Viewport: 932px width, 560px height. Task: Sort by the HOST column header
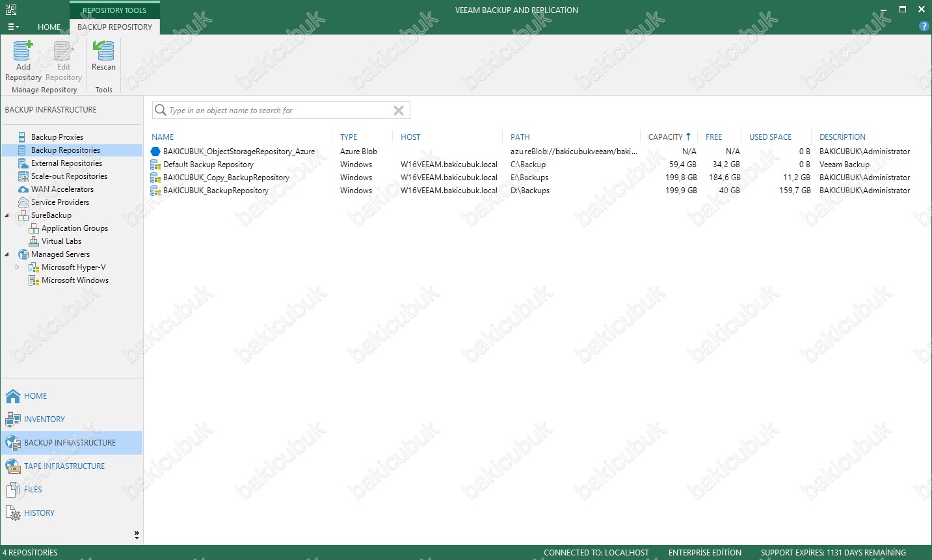pyautogui.click(x=410, y=137)
